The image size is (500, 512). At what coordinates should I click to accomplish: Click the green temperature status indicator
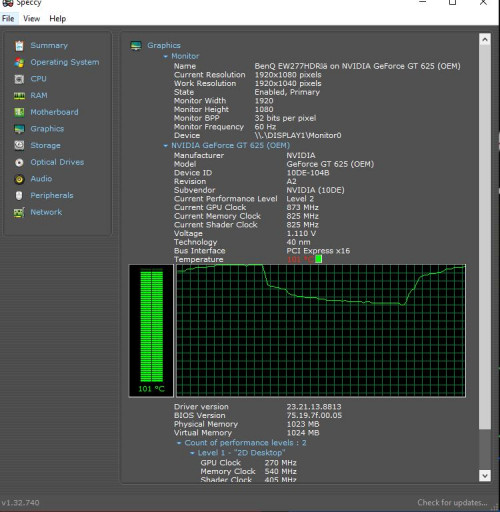click(x=318, y=259)
